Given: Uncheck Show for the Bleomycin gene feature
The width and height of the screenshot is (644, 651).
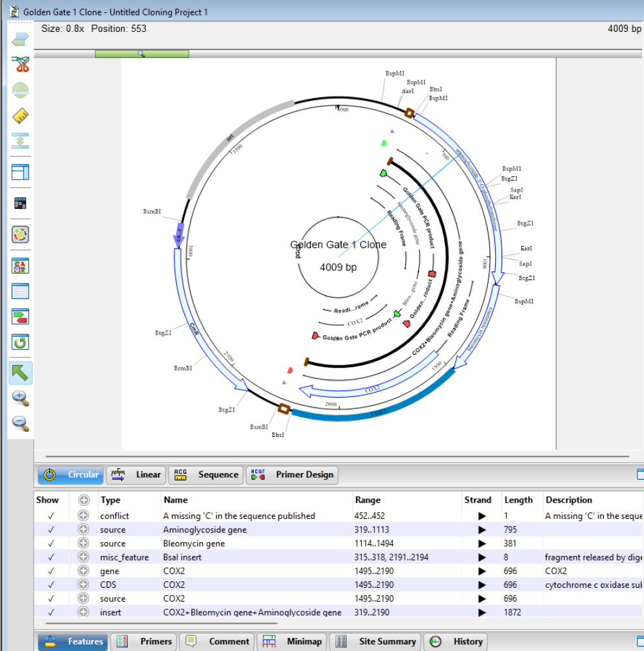Looking at the screenshot, I should click(51, 544).
